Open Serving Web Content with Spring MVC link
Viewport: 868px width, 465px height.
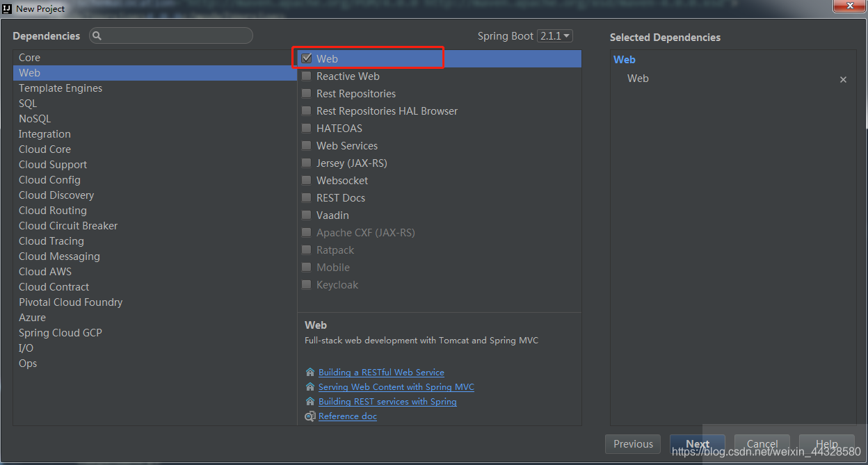pos(396,387)
